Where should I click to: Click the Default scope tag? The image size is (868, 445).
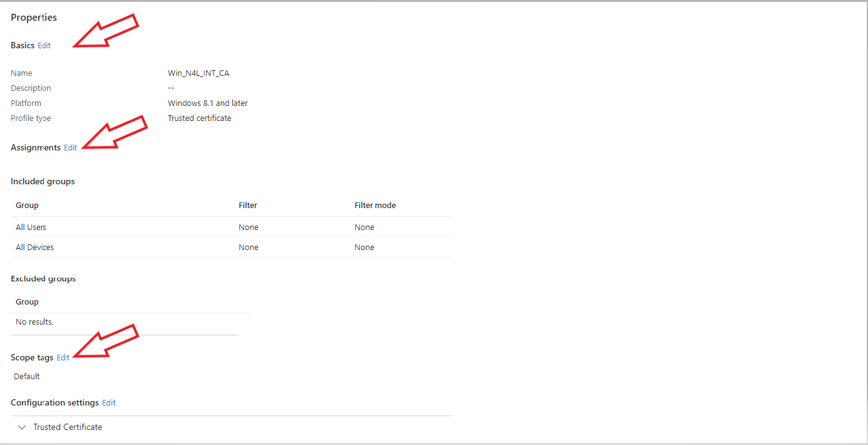click(x=26, y=376)
